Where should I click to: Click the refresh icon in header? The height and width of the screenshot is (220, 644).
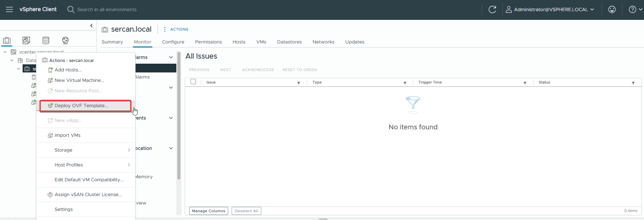492,9
